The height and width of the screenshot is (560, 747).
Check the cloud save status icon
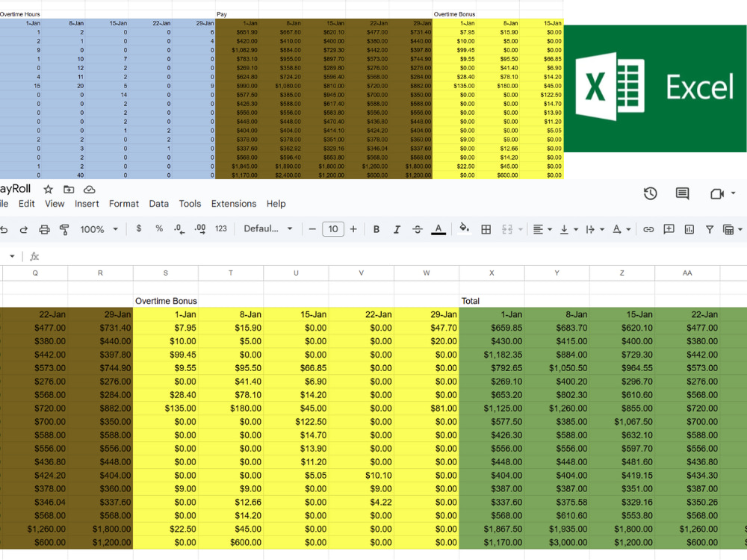89,190
